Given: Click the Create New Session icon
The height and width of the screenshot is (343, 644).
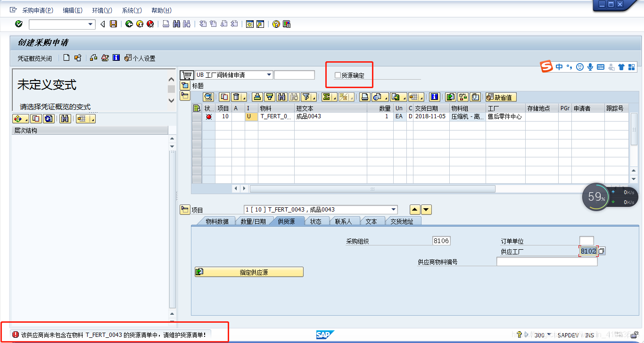Looking at the screenshot, I should point(249,24).
